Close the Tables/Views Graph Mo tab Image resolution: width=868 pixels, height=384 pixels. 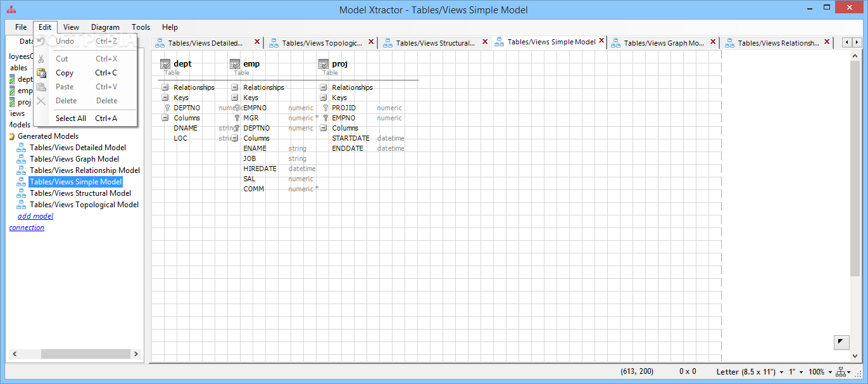[713, 42]
